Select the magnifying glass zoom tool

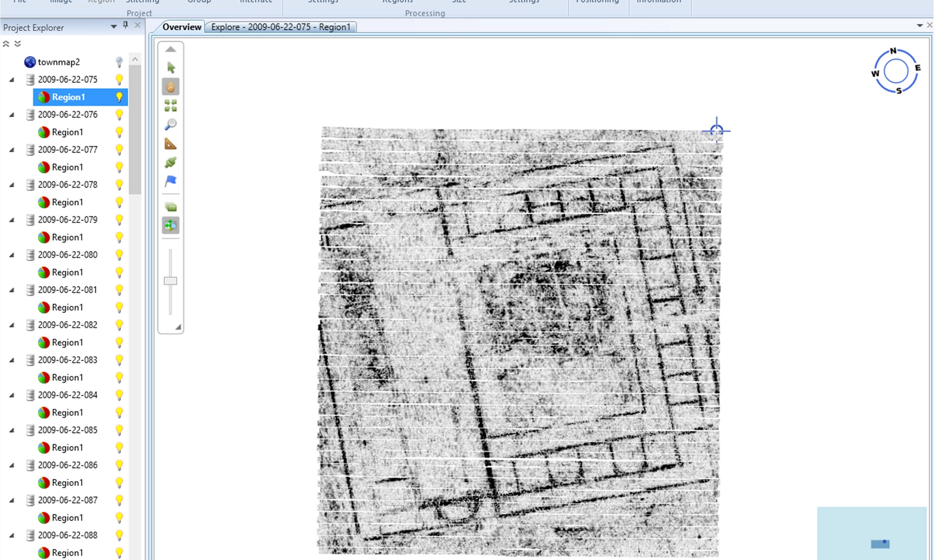(171, 124)
